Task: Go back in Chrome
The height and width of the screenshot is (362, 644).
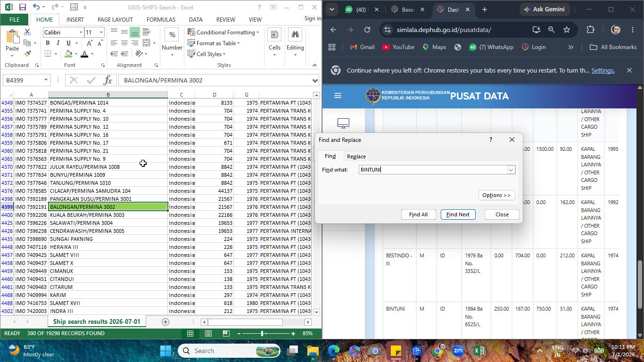Action: click(333, 30)
